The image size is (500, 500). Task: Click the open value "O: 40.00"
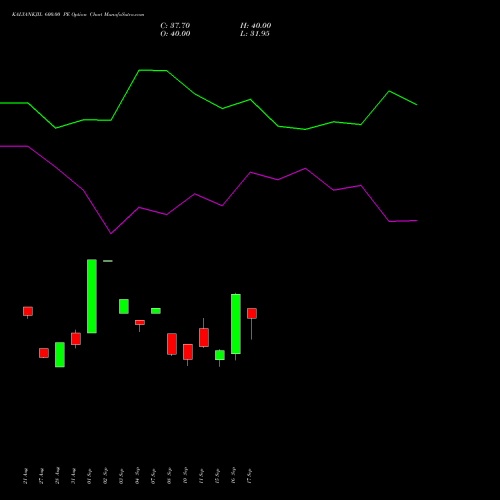[x=175, y=34]
